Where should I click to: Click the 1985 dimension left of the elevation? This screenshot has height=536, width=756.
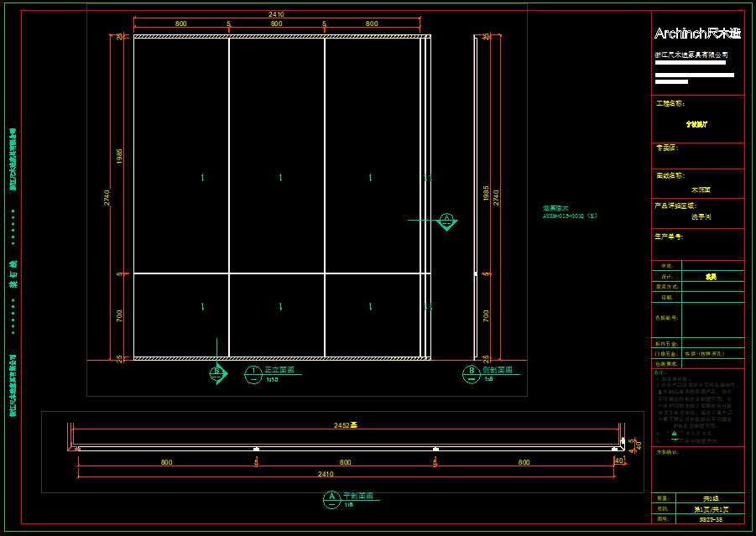click(120, 155)
